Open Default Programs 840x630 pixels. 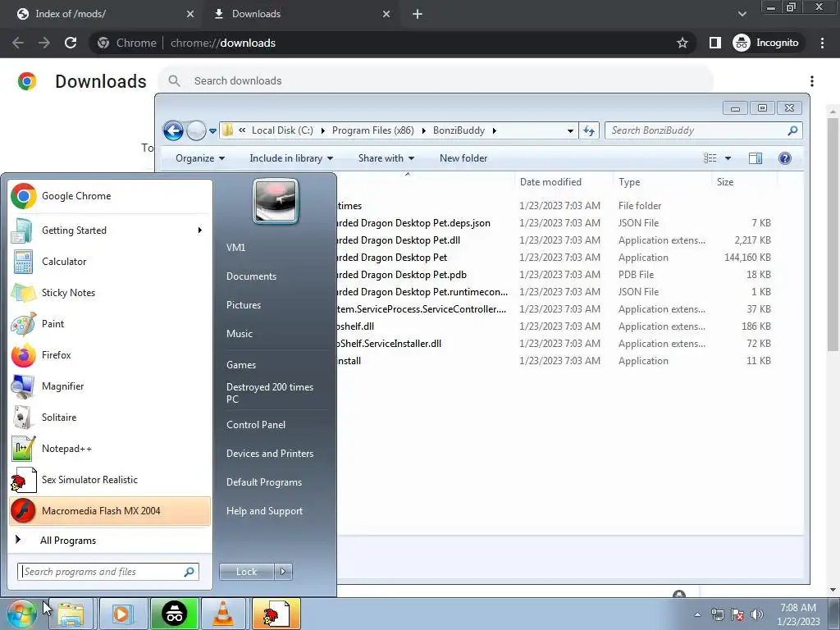point(263,482)
